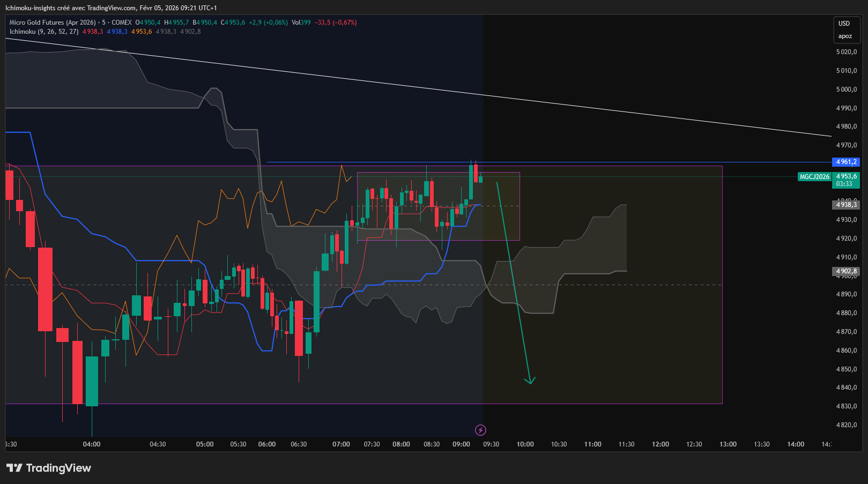Click the 4 910,0 price axis label
The width and height of the screenshot is (868, 484).
pos(847,257)
